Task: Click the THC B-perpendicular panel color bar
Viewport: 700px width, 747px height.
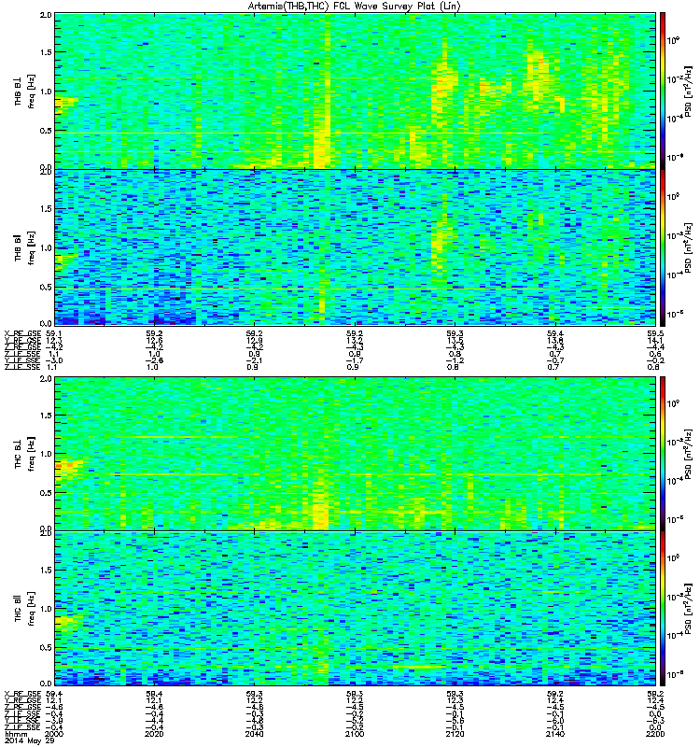Action: point(663,454)
